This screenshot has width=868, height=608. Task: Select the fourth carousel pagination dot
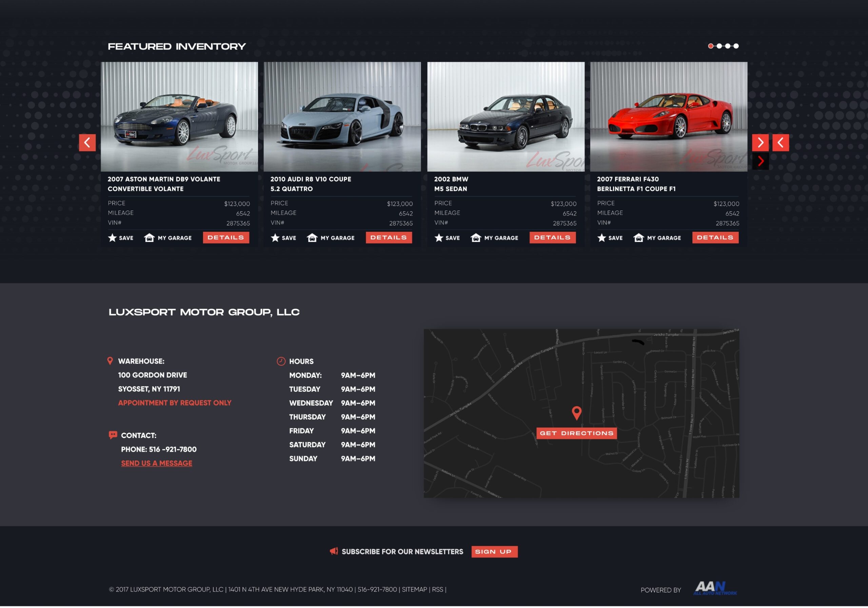click(x=736, y=46)
